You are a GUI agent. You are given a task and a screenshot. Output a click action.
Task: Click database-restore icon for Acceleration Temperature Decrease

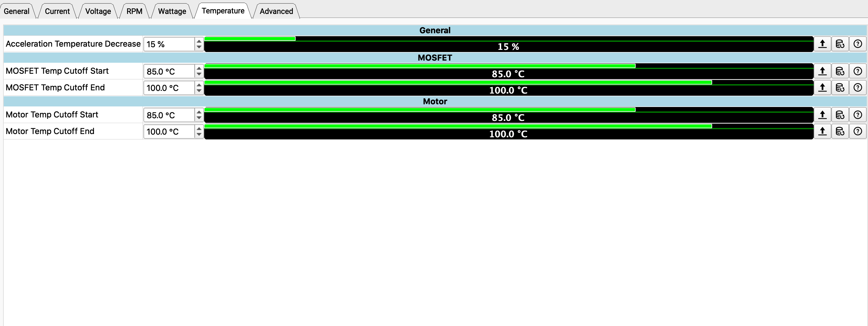point(840,44)
